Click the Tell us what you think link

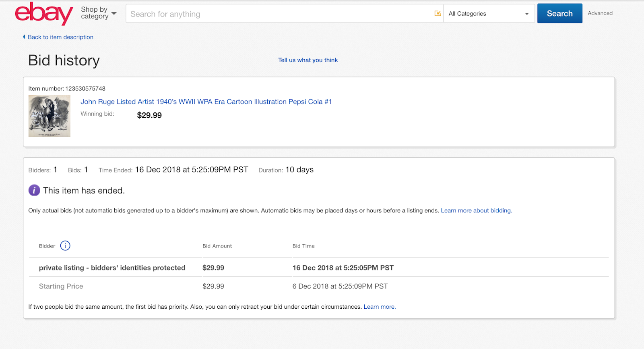[x=308, y=60]
